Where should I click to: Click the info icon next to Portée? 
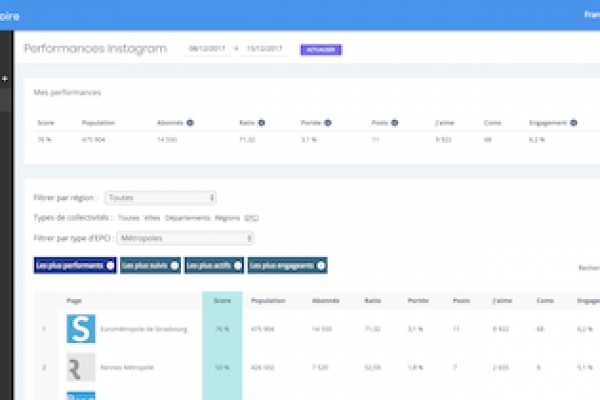[328, 123]
